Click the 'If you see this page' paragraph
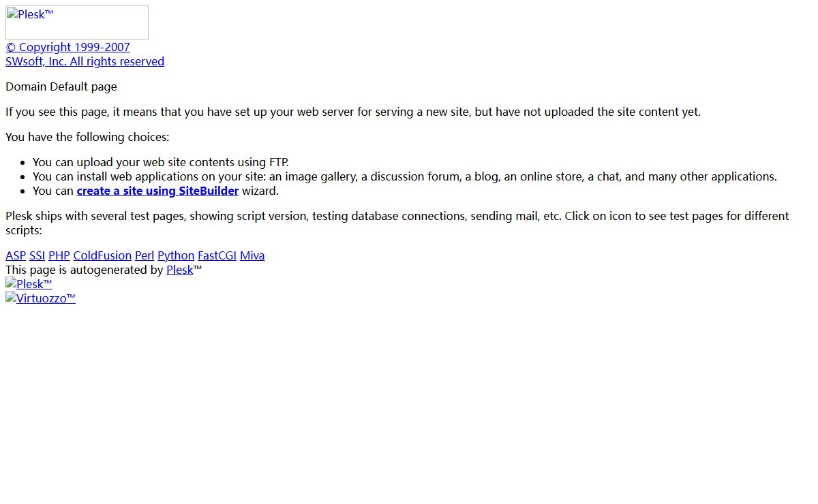 click(x=353, y=112)
